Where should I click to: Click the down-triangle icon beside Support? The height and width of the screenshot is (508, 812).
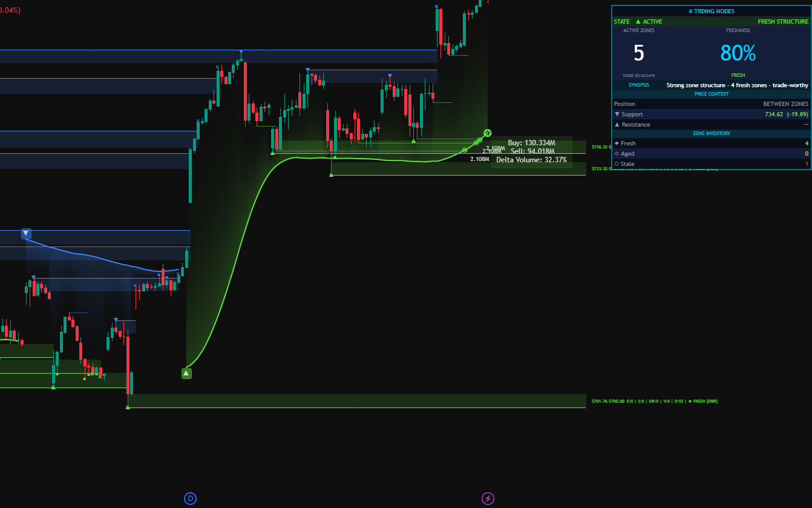point(617,114)
